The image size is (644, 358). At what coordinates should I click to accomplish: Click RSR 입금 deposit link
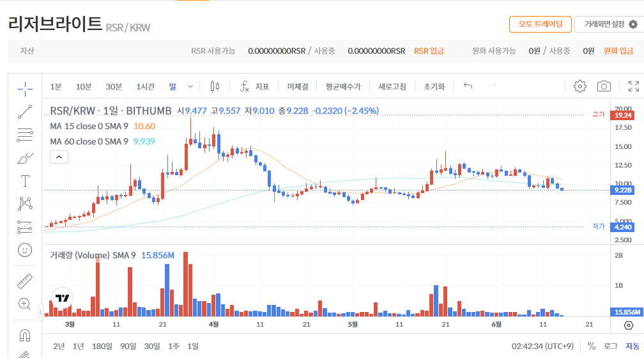pyautogui.click(x=429, y=51)
